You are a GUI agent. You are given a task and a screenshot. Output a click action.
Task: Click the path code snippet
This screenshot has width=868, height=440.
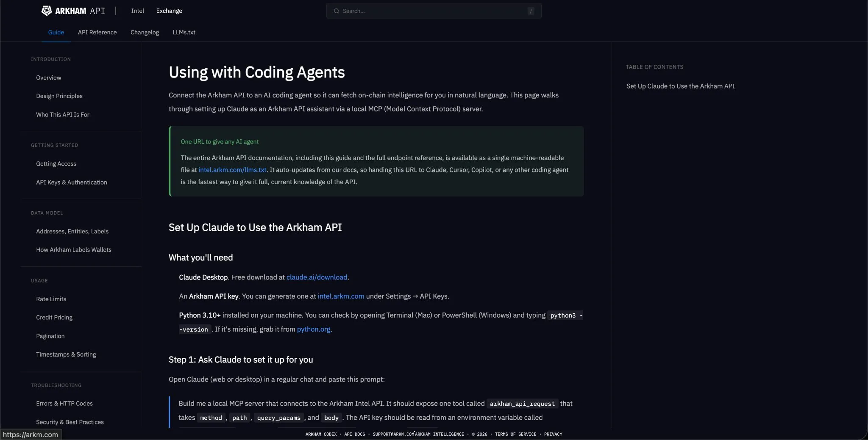pyautogui.click(x=239, y=418)
